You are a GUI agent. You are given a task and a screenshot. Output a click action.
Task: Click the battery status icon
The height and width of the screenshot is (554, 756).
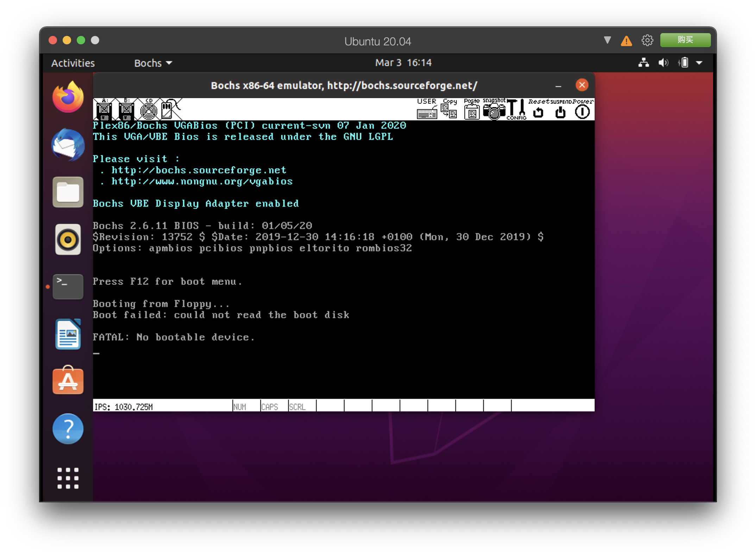[683, 63]
